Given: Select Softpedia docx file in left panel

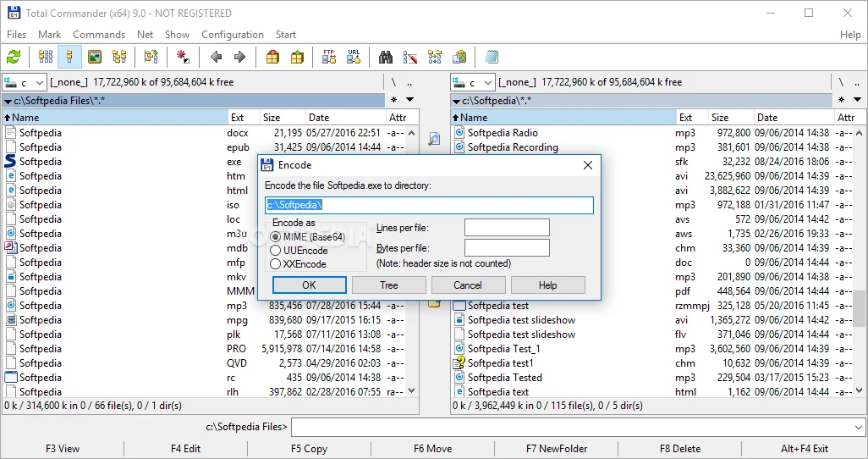Looking at the screenshot, I should click(204, 133).
